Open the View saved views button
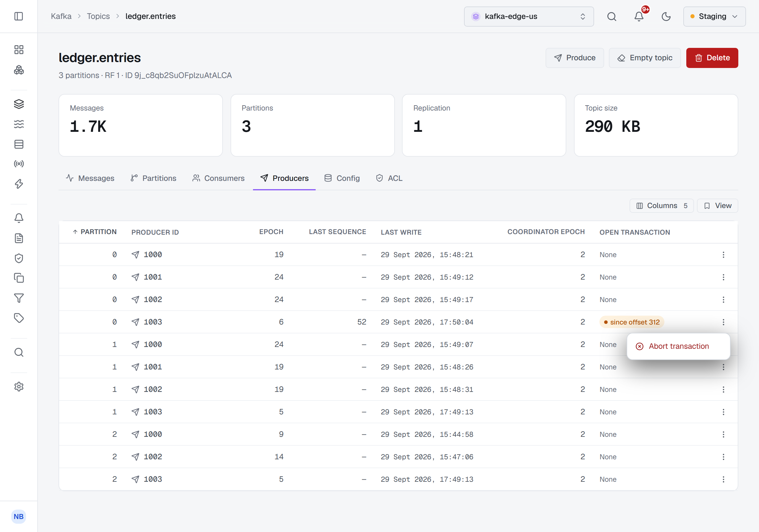Image resolution: width=759 pixels, height=532 pixels. pos(717,206)
